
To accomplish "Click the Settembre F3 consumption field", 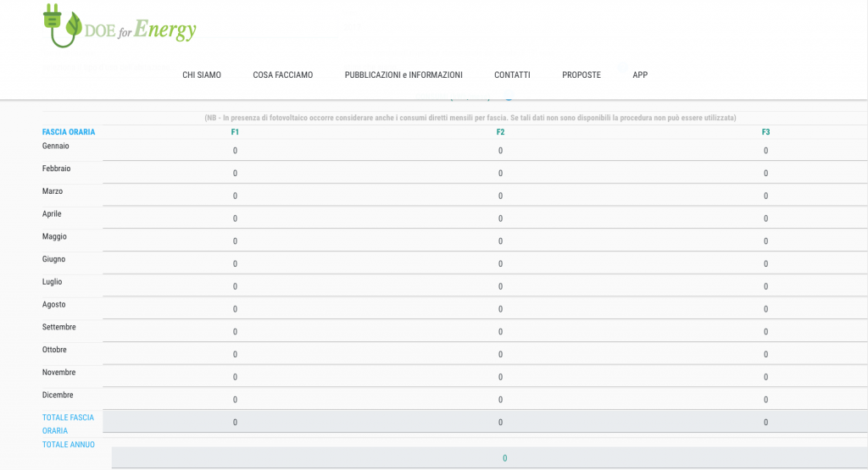I will point(765,331).
